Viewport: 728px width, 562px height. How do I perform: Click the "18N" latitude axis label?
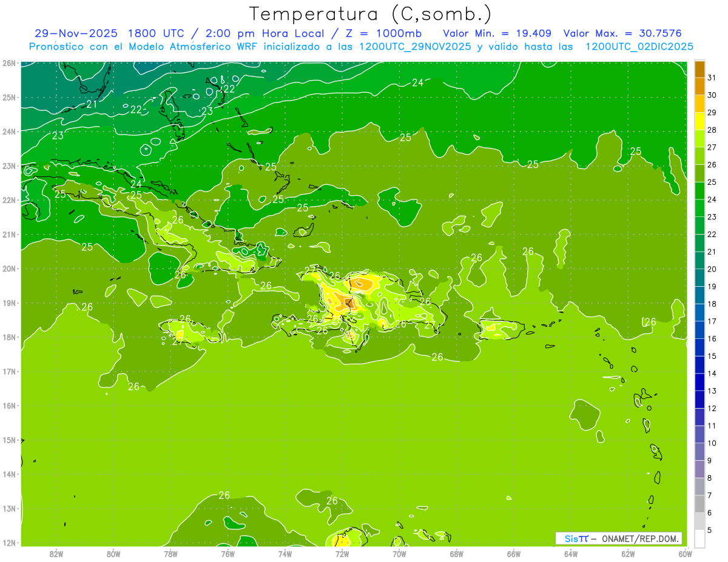[x=9, y=337]
